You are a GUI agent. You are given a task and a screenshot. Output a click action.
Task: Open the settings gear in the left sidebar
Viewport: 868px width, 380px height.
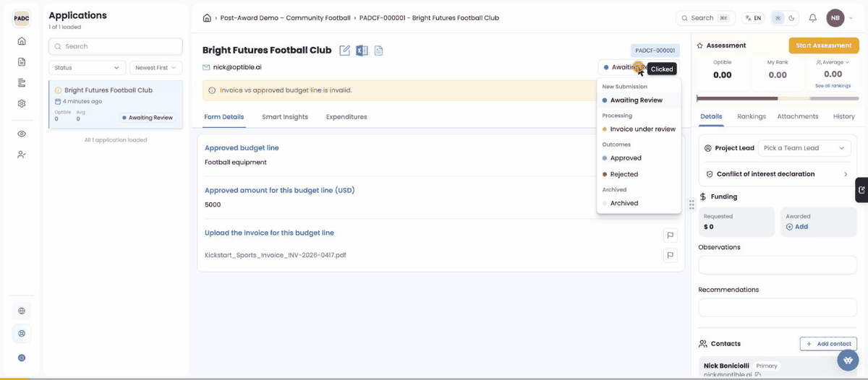22,103
